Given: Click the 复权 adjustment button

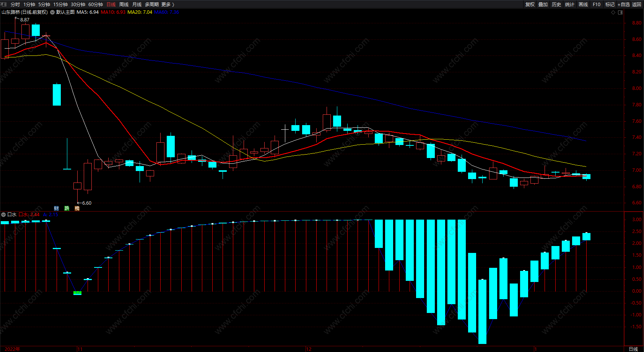Looking at the screenshot, I should 530,5.
